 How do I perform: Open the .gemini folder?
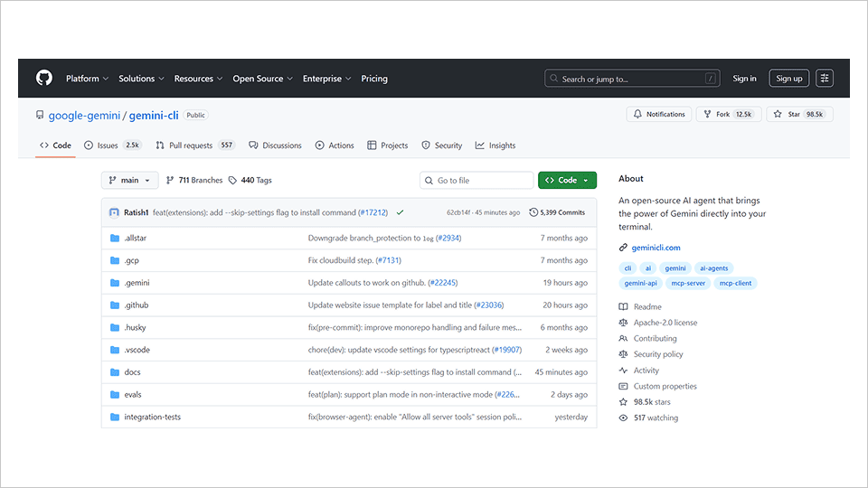(137, 283)
